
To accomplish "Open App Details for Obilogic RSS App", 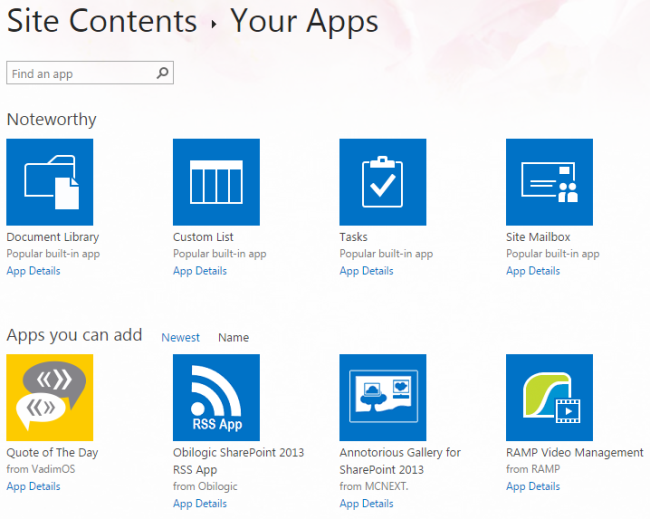I will click(200, 504).
